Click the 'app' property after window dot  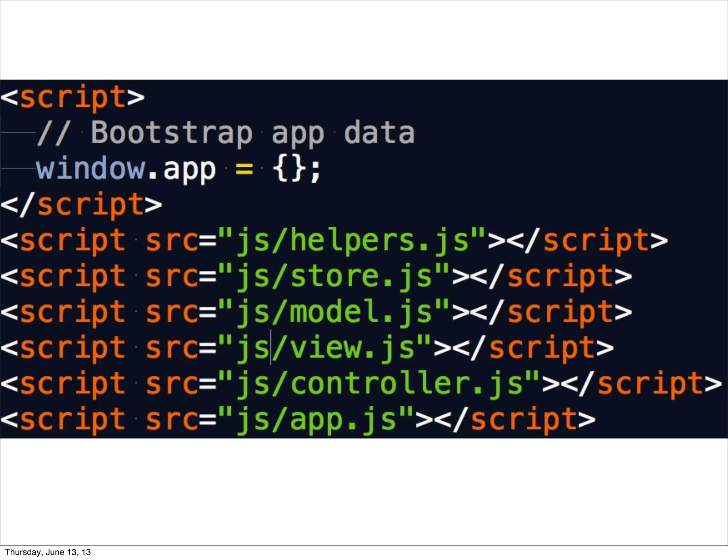189,169
